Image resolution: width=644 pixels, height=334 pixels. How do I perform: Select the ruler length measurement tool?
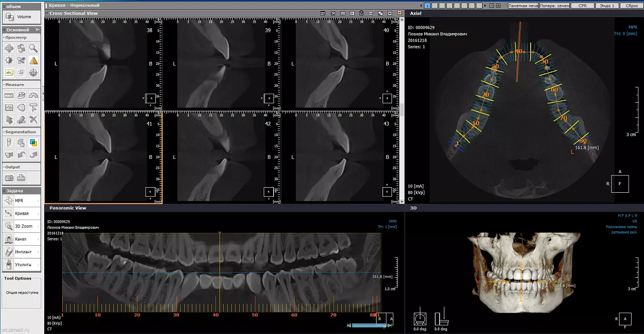tap(9, 95)
